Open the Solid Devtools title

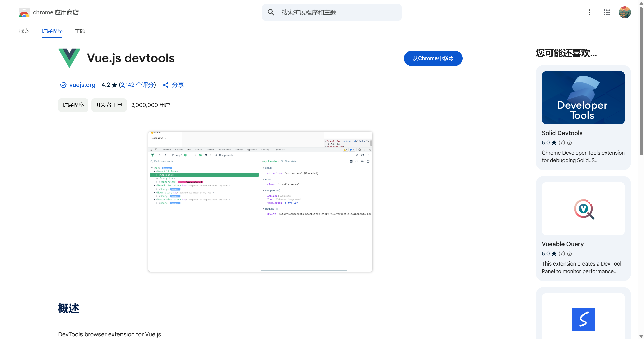pyautogui.click(x=562, y=133)
